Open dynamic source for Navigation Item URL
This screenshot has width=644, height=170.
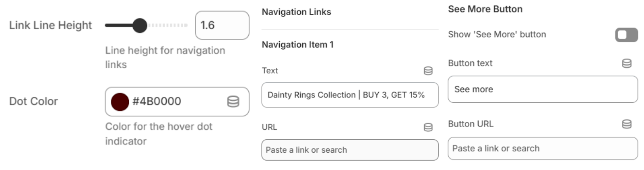click(x=428, y=127)
